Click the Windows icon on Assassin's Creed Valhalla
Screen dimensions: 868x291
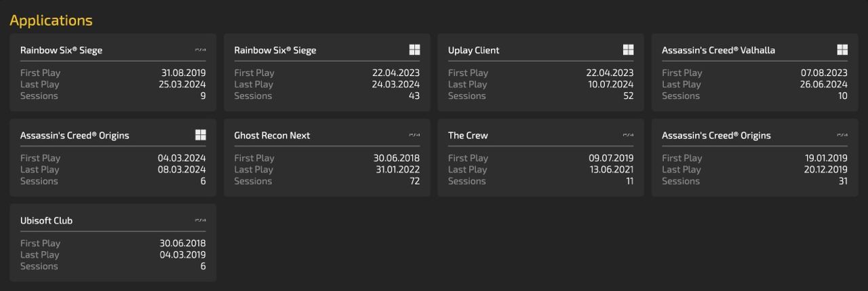(842, 50)
